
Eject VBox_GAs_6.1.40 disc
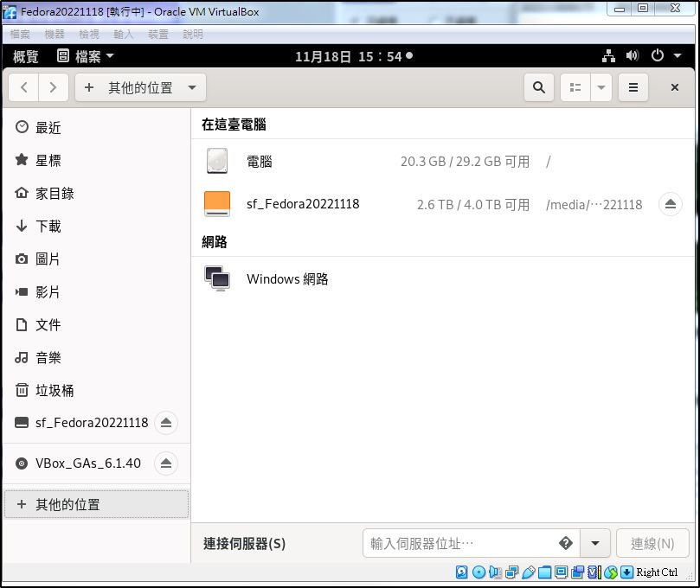pos(166,463)
